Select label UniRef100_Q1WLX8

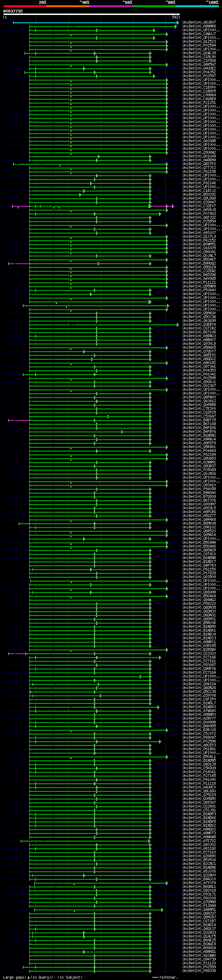point(199,53)
